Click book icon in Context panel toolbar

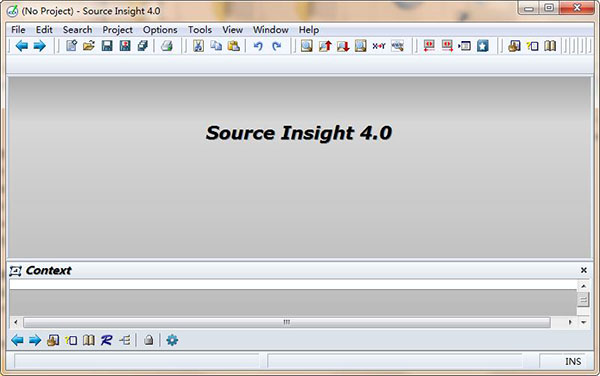pos(89,340)
